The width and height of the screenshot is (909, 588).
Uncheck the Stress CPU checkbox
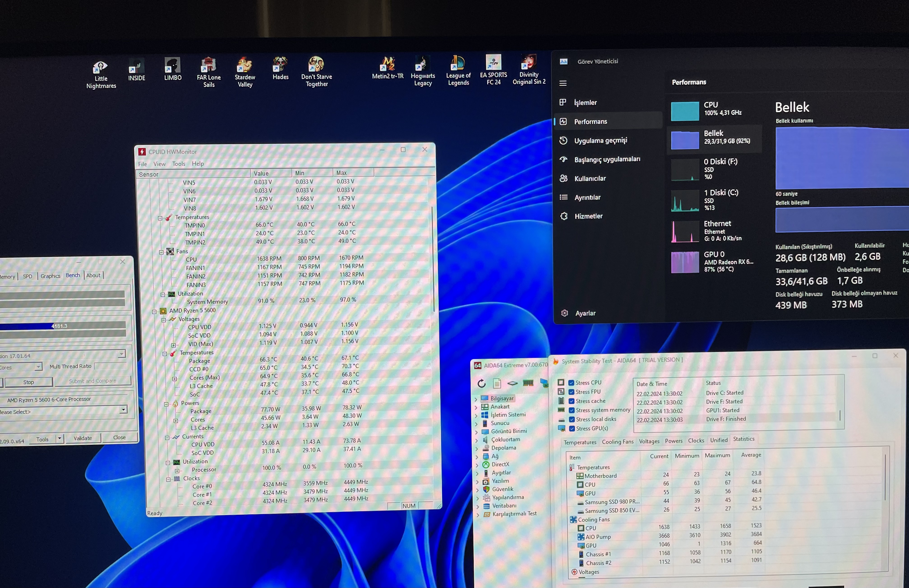pyautogui.click(x=571, y=383)
